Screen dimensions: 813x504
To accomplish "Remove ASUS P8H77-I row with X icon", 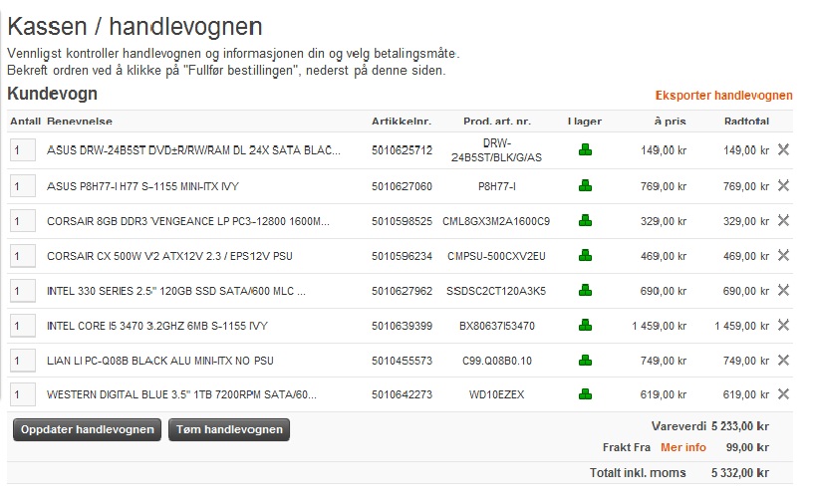I will click(783, 185).
